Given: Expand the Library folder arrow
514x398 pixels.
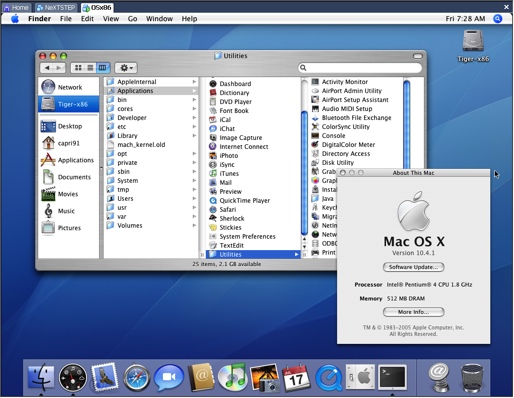Looking at the screenshot, I should point(194,136).
